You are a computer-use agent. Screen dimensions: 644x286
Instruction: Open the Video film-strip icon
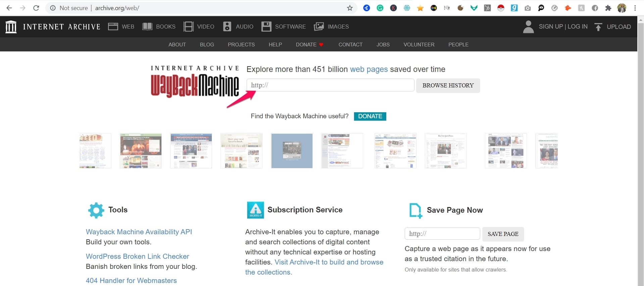coord(188,27)
